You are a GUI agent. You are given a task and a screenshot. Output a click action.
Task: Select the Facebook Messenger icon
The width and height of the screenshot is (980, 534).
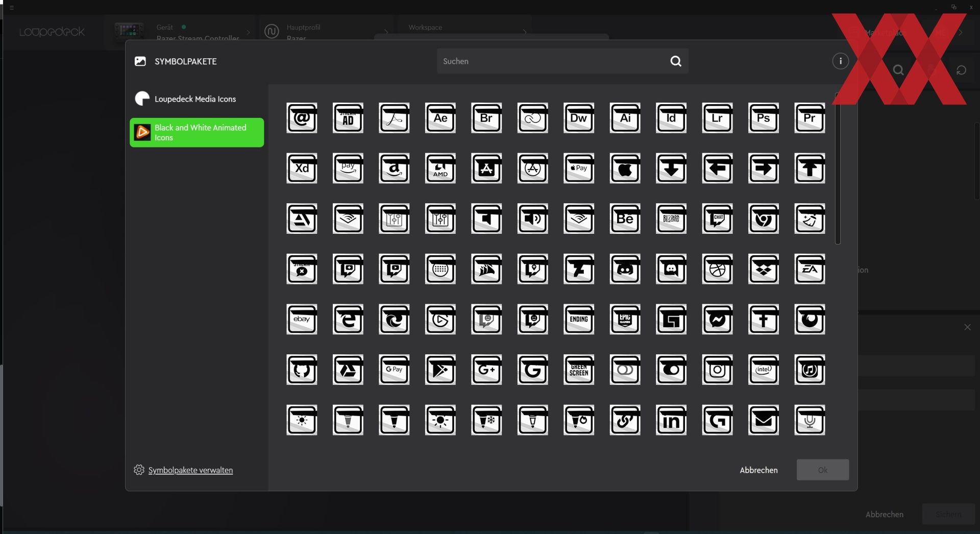point(718,320)
